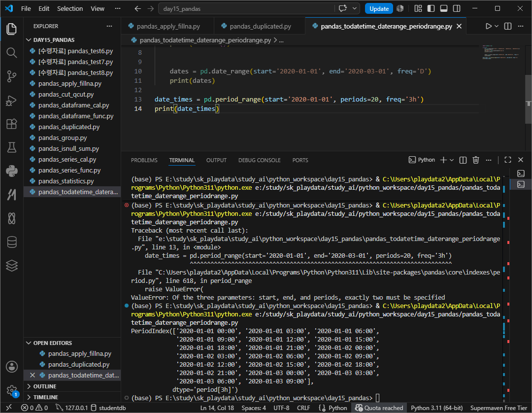The width and height of the screenshot is (532, 413).
Task: Click Quota reached status item
Action: (379, 408)
